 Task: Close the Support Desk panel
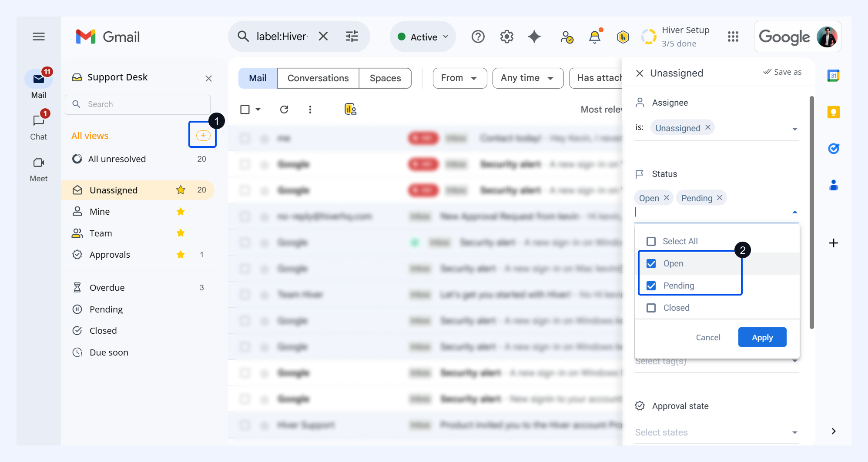coord(209,79)
